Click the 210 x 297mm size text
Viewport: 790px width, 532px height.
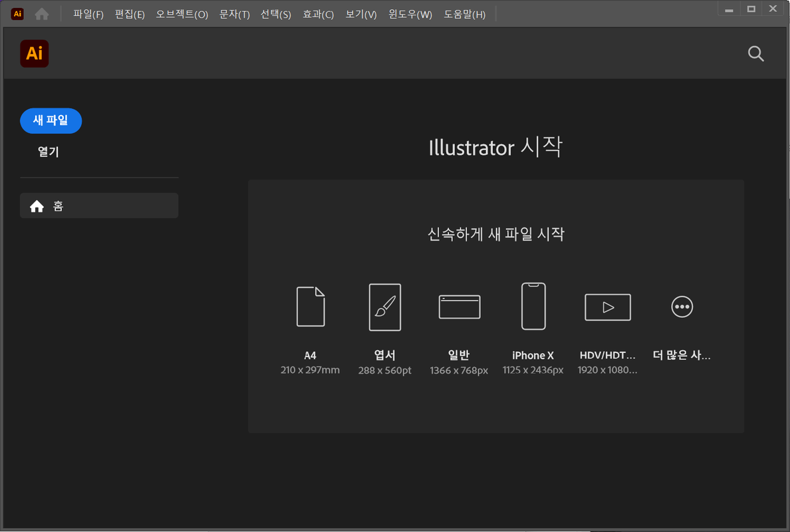coord(310,370)
